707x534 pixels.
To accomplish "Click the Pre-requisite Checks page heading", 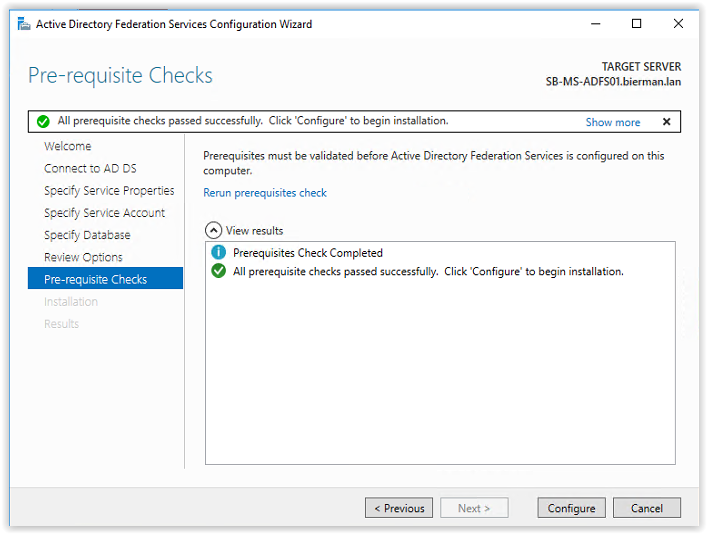I will [x=120, y=75].
